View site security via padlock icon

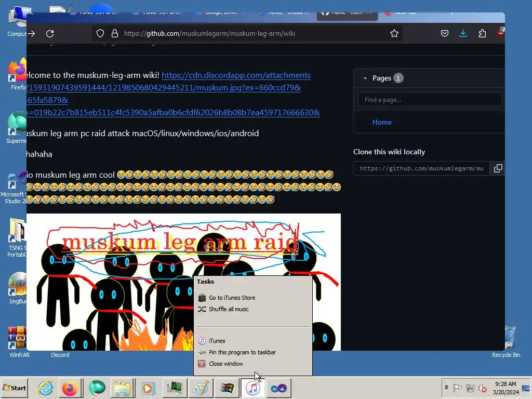115,33
